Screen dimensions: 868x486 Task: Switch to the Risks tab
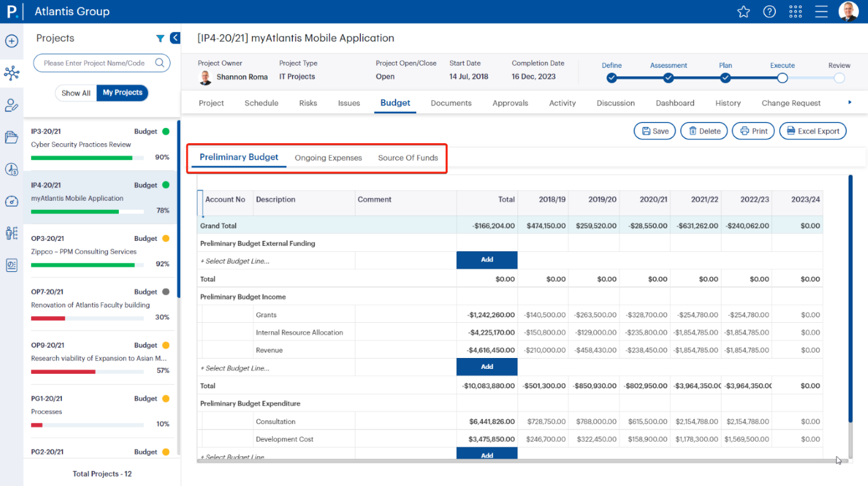[308, 103]
